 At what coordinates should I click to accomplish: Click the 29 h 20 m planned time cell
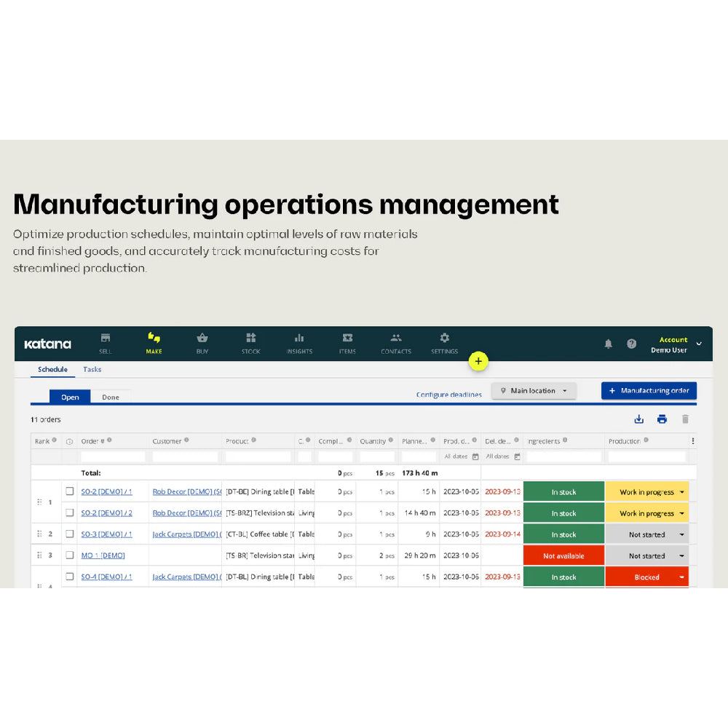420,555
